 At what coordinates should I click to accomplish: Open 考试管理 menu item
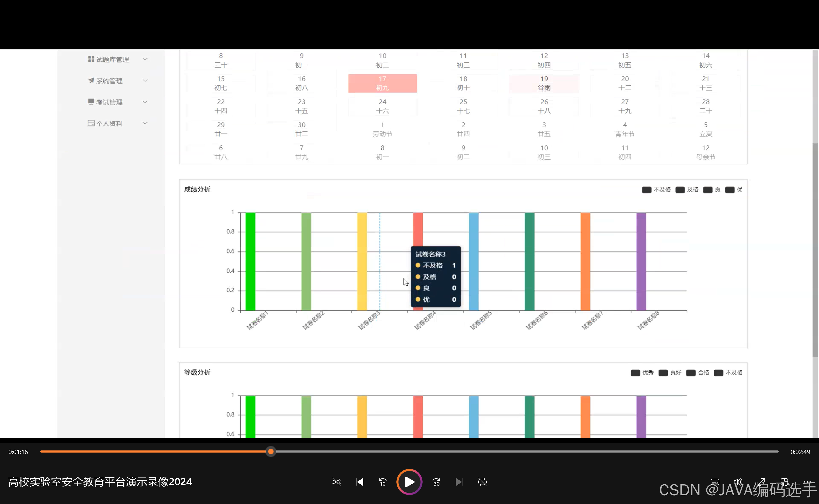(x=109, y=102)
